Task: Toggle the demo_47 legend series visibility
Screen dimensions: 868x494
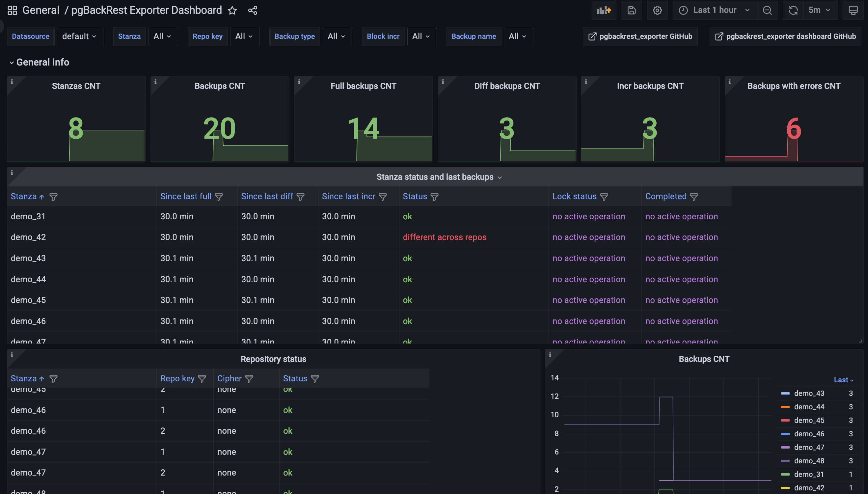Action: (809, 447)
